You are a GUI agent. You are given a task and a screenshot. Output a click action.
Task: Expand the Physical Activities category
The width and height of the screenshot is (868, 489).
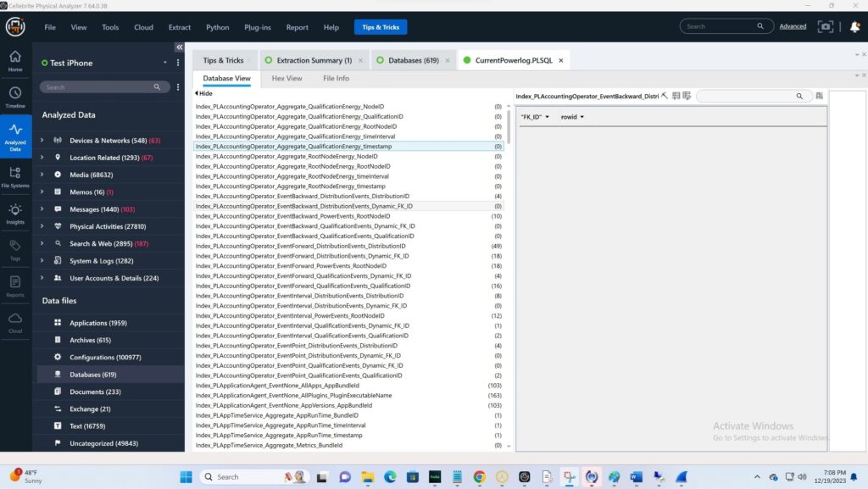42,226
